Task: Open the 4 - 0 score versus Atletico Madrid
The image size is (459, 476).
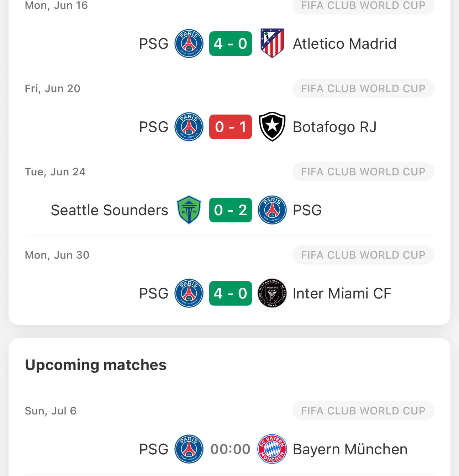Action: 231,43
